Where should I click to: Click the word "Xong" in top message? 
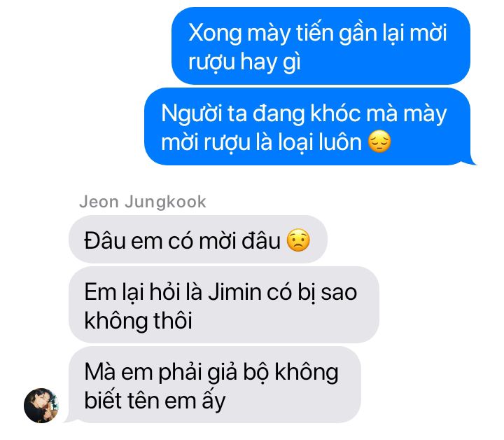pos(215,33)
